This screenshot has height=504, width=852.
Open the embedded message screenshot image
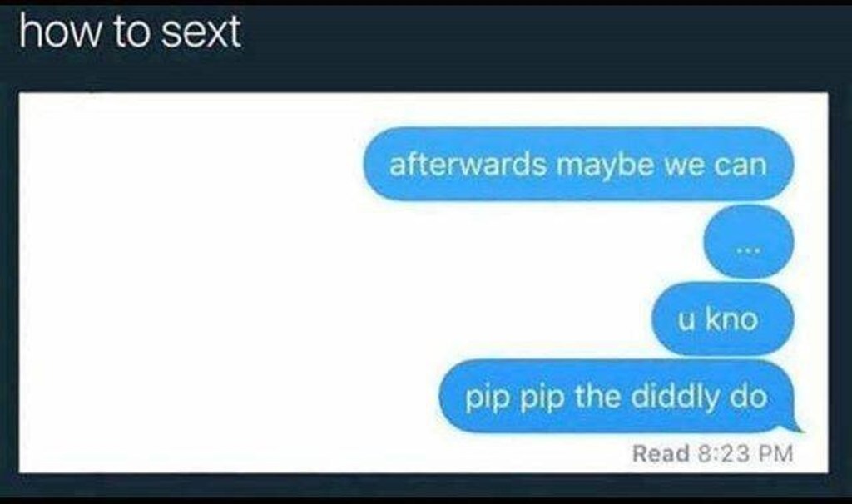click(x=424, y=283)
